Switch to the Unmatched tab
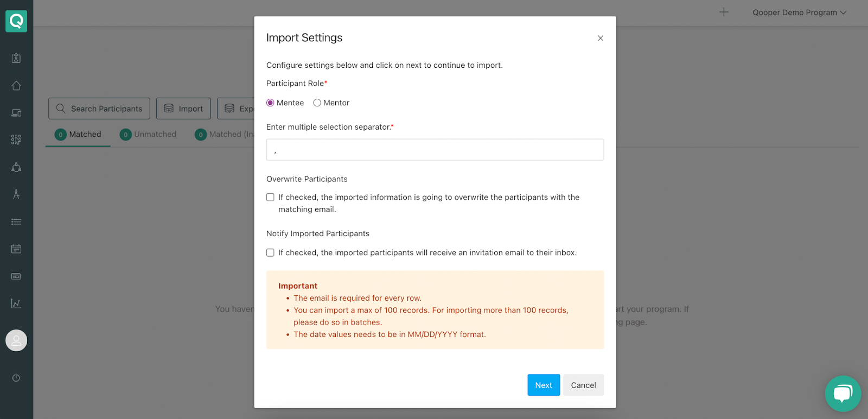868x419 pixels. [x=148, y=134]
